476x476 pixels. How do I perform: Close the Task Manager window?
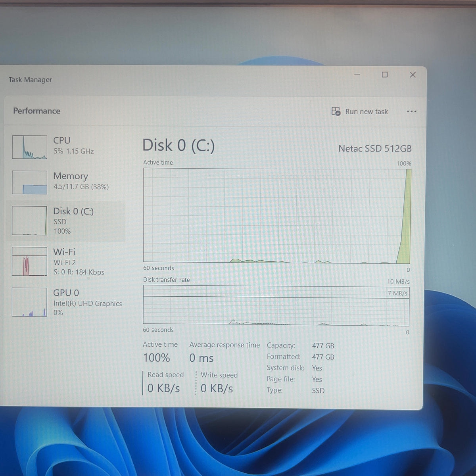[x=413, y=75]
